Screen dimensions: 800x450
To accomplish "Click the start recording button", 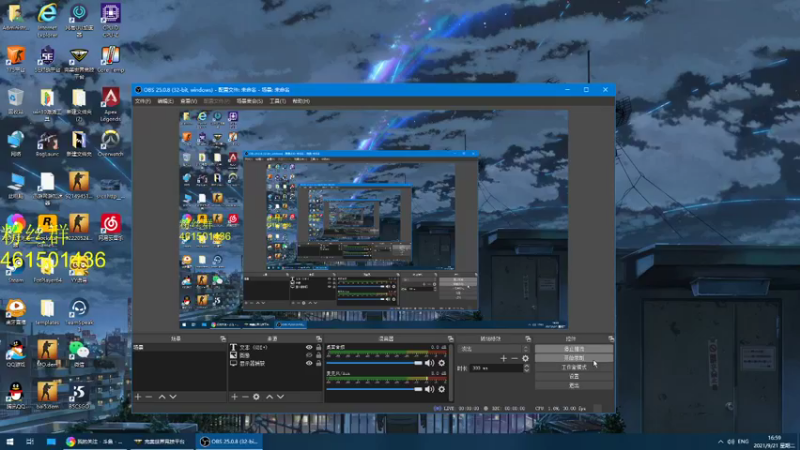I will 574,358.
